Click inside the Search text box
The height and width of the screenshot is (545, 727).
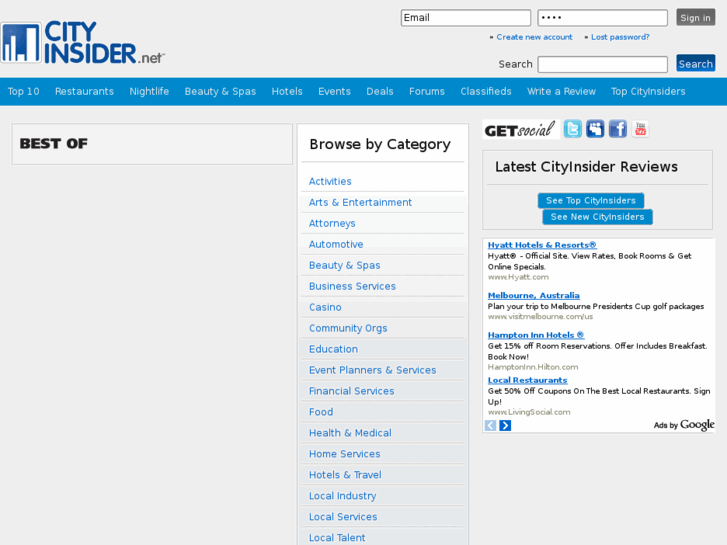point(603,64)
